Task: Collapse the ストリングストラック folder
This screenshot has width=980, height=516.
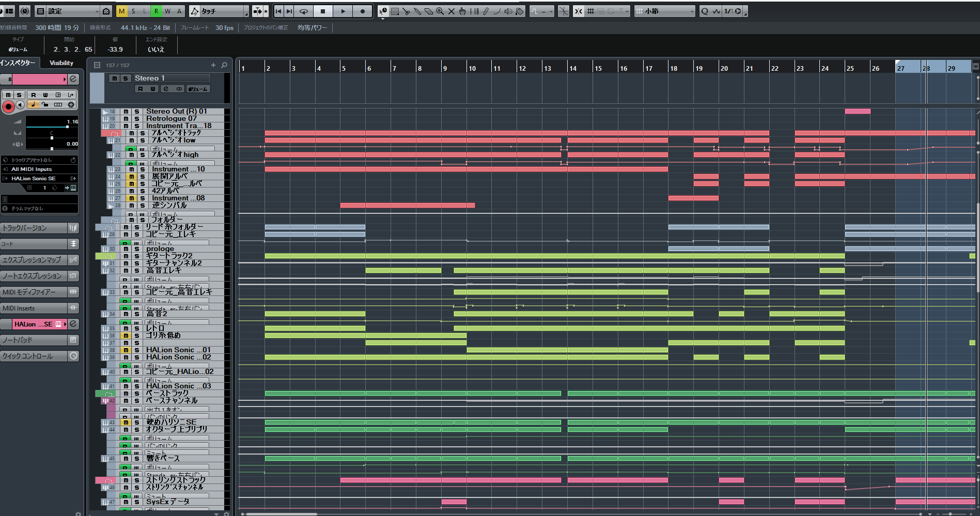Action: (108, 480)
